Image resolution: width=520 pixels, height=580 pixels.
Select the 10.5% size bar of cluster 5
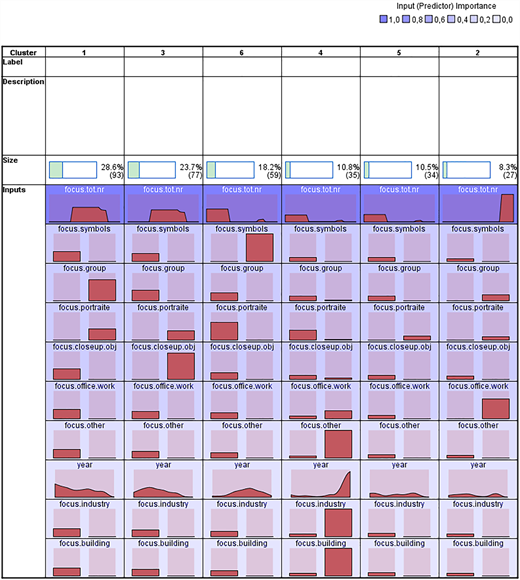click(388, 170)
